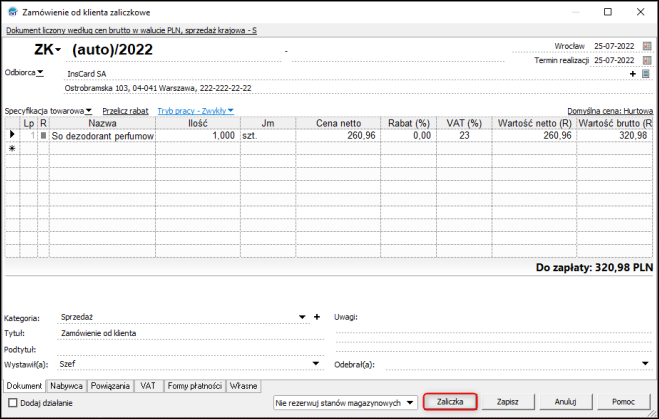The height and width of the screenshot is (419, 659).
Task: Click (auto)/2022 document number
Action: (112, 50)
